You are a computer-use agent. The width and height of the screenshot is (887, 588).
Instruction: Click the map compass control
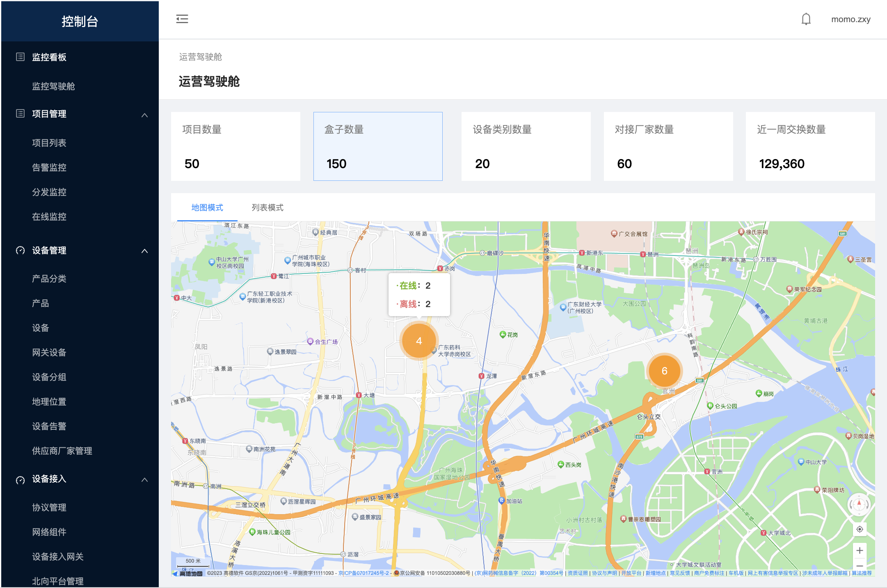[x=859, y=504]
